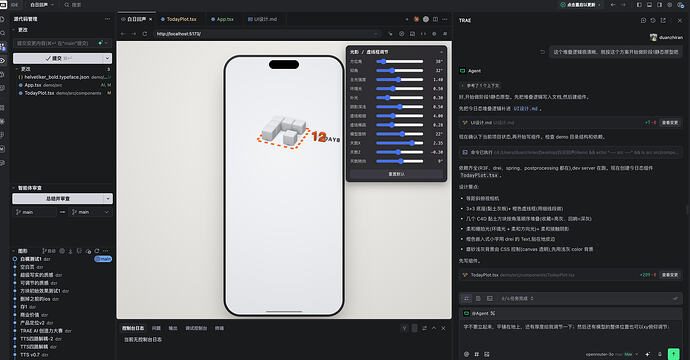Select the third tab in bottom panel
This screenshot has height=360, width=690.
click(x=173, y=328)
